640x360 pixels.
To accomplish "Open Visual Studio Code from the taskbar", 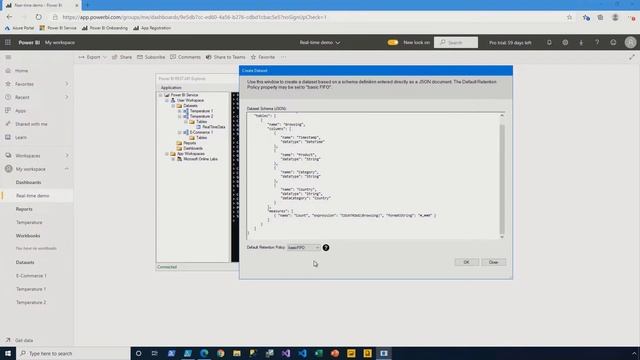I will (302, 353).
